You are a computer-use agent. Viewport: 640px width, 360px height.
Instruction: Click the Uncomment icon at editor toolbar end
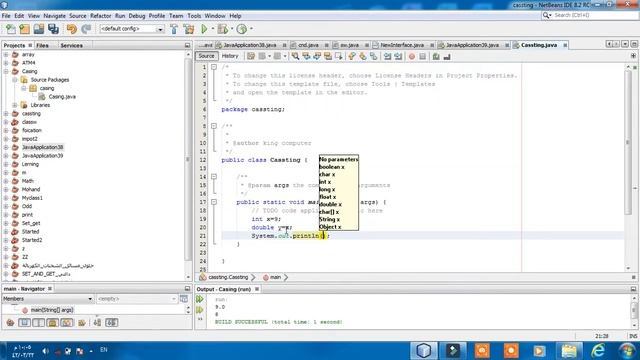[447, 56]
